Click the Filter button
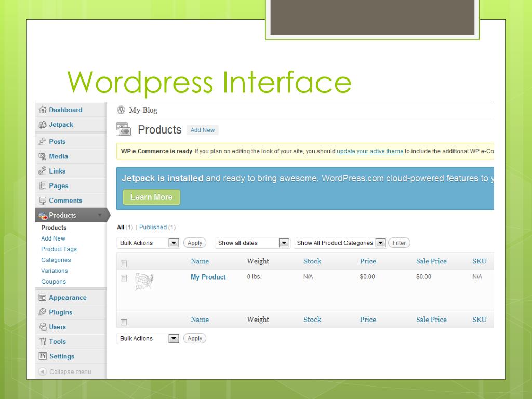The image size is (532, 399). [x=399, y=243]
